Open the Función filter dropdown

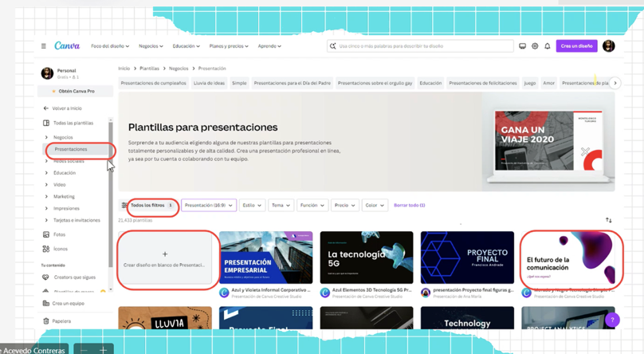(x=312, y=205)
